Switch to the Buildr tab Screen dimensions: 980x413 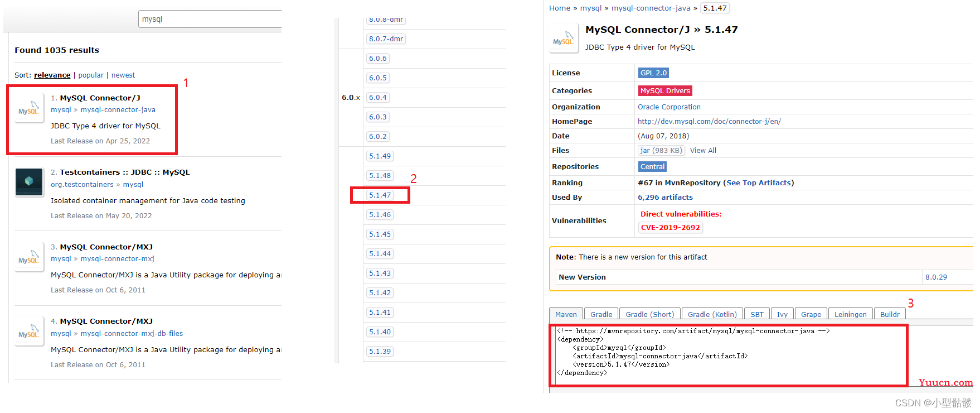click(x=890, y=314)
